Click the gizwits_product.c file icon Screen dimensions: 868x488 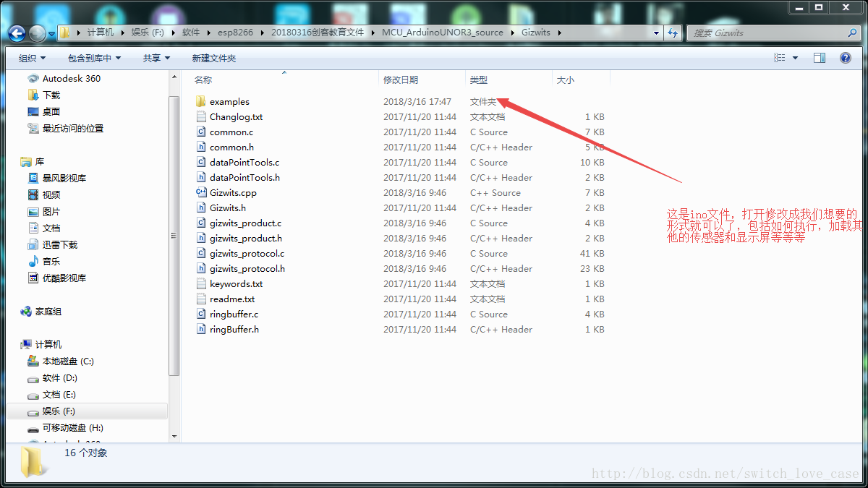tap(201, 223)
